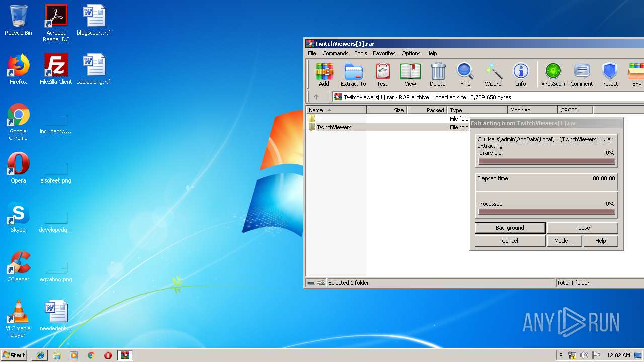Click the archive path address field
The height and width of the screenshot is (362, 644).
click(x=488, y=97)
